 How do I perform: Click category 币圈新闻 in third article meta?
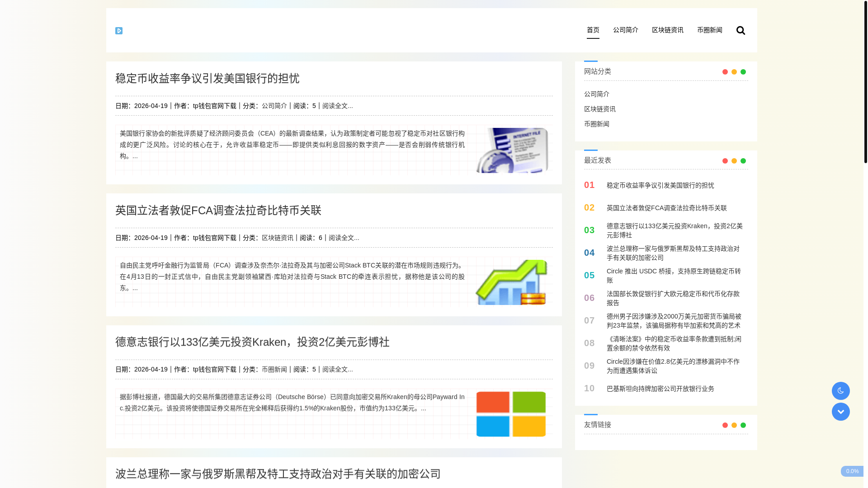(274, 369)
